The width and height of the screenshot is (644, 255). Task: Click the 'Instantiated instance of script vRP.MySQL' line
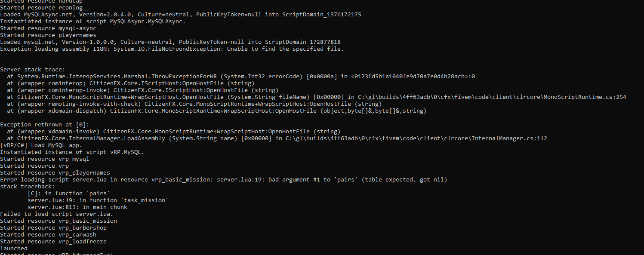(x=72, y=152)
